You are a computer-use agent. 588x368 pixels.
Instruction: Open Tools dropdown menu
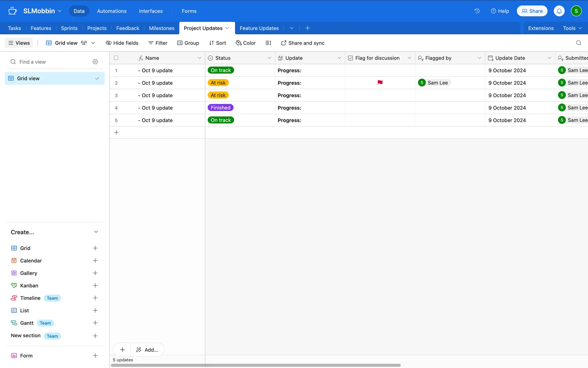point(572,28)
